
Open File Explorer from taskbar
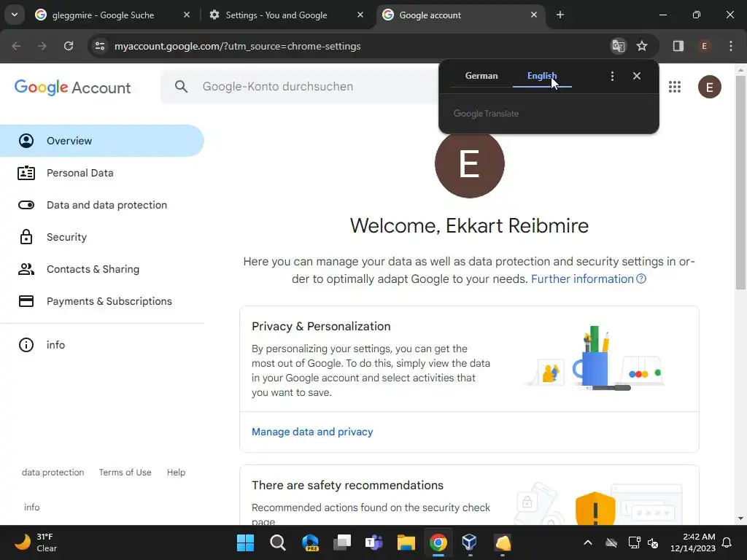point(406,542)
